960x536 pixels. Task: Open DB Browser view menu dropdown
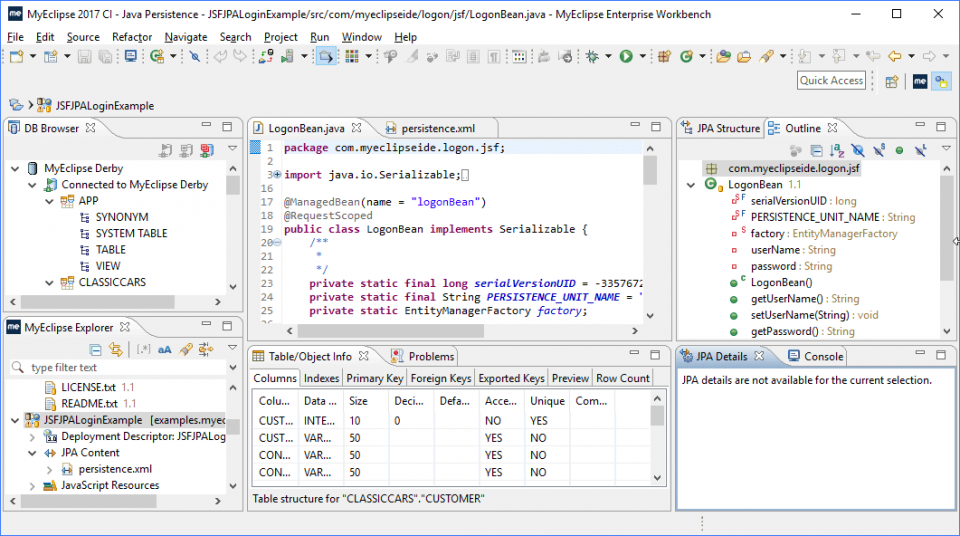(233, 148)
